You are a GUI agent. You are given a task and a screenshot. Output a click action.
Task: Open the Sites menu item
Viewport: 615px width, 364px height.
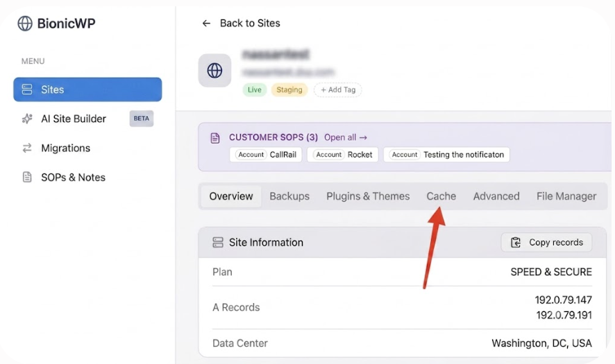[87, 89]
